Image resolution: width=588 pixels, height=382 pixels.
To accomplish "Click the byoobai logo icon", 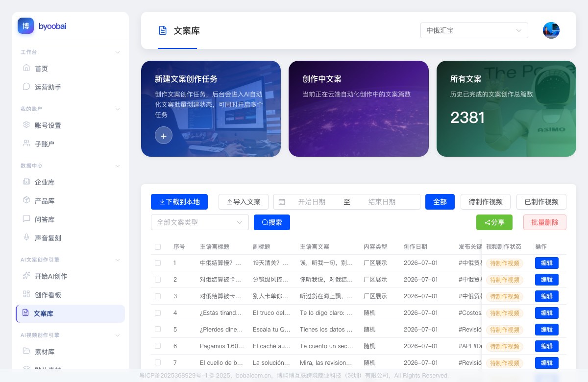I will click(25, 25).
